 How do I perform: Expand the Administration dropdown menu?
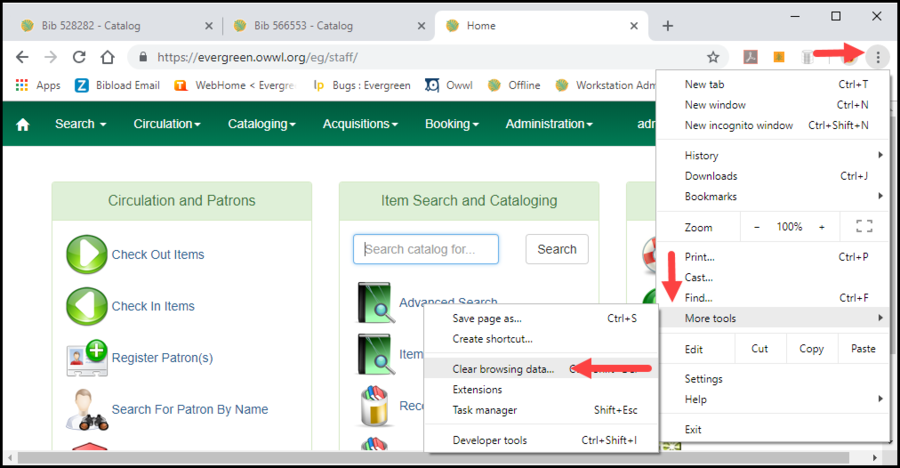coord(549,123)
